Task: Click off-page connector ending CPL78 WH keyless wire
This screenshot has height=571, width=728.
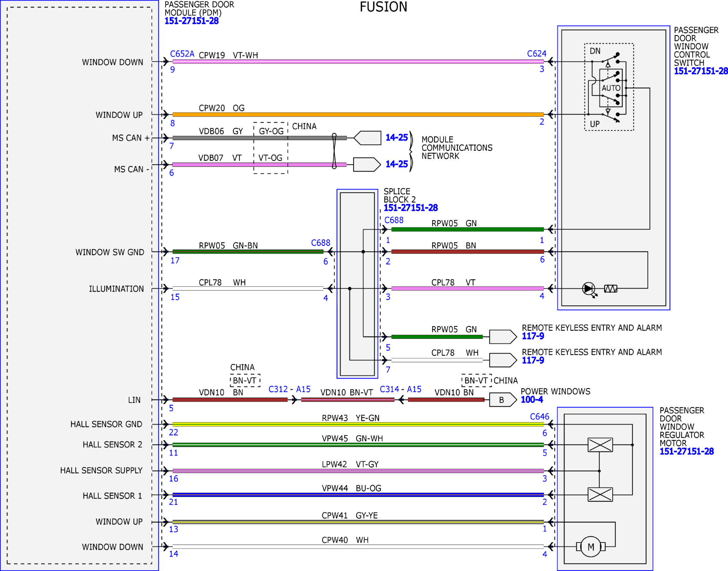Action: (x=503, y=360)
